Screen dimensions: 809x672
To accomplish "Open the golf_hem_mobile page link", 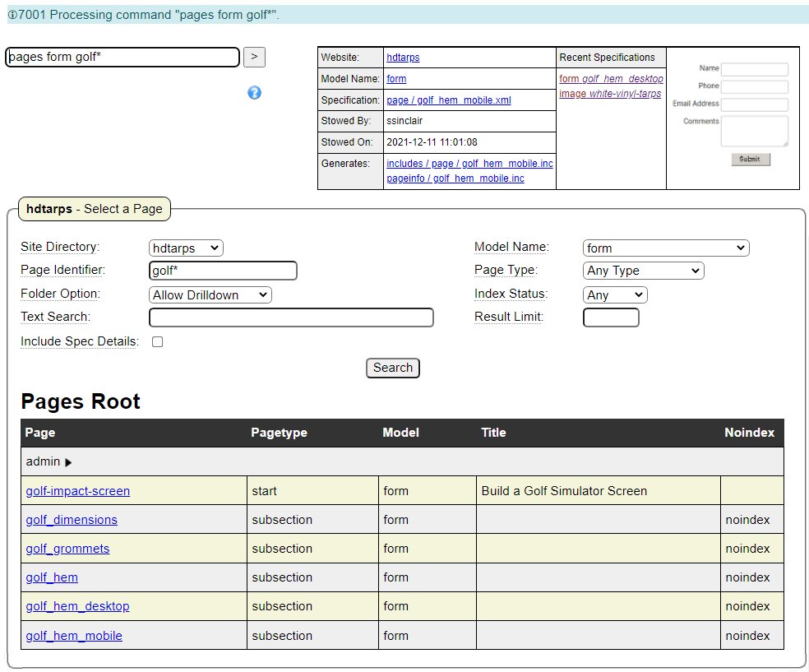I will [x=74, y=636].
